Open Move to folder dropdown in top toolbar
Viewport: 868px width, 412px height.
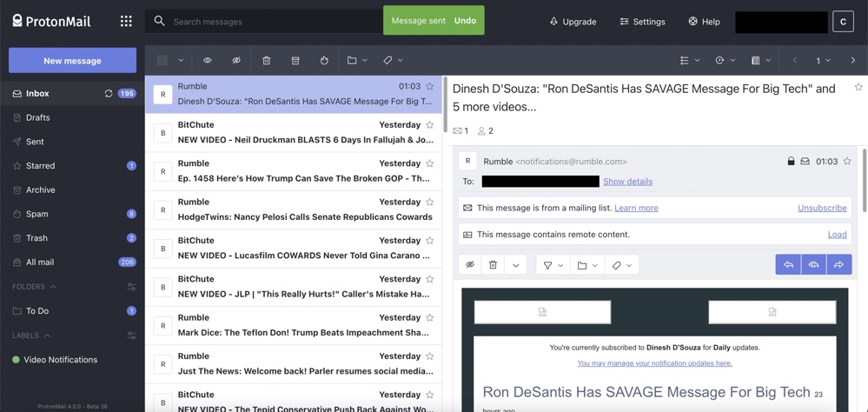(358, 60)
